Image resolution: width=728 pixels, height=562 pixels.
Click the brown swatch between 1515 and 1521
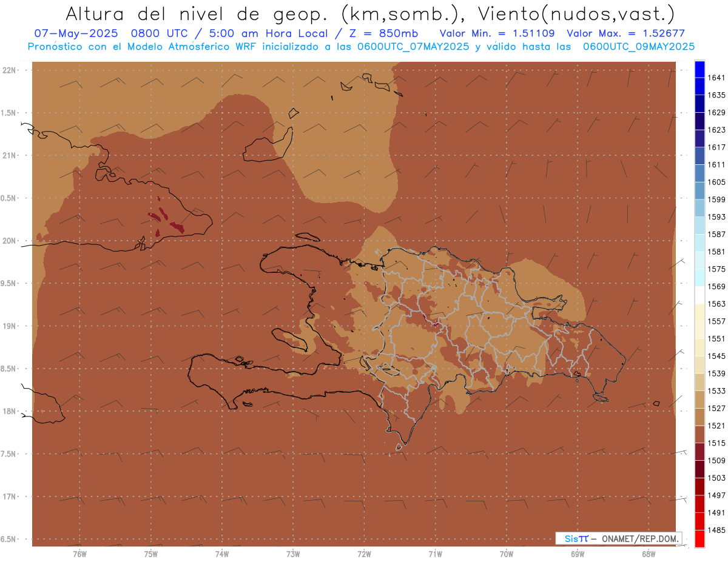[699, 434]
